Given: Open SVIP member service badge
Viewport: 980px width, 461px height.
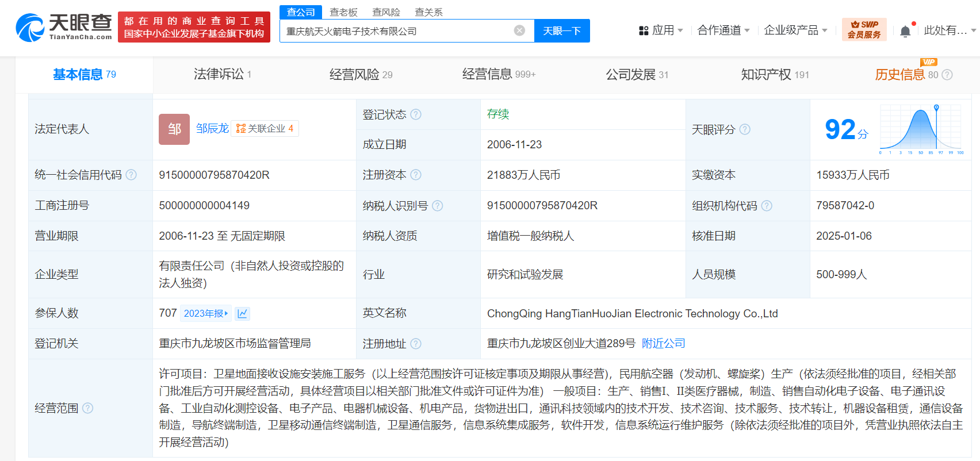Looking at the screenshot, I should 864,29.
